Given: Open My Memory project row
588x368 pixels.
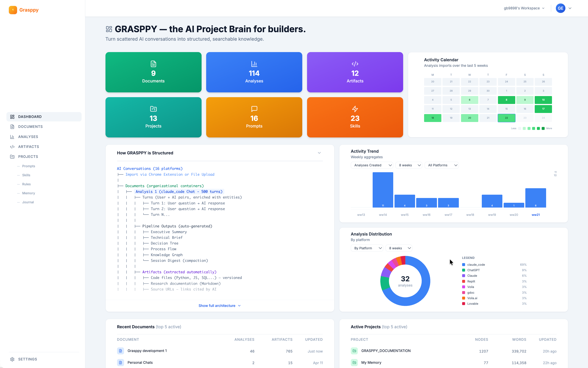Looking at the screenshot, I should click(454, 363).
